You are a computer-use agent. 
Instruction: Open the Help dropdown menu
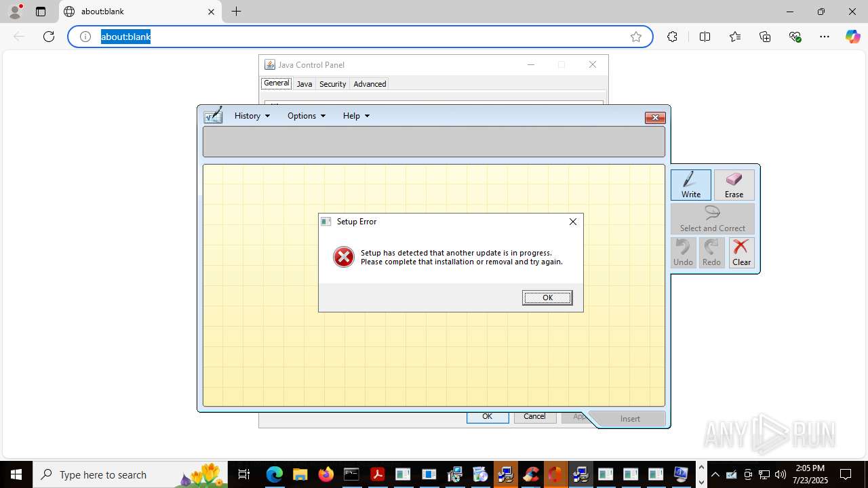click(356, 116)
